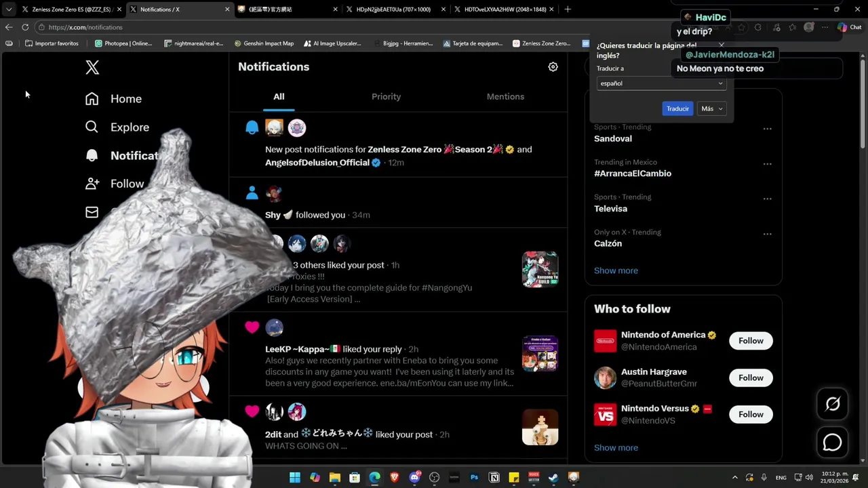868x488 pixels.
Task: Open Messages envelope icon in sidebar
Action: pyautogui.click(x=92, y=212)
